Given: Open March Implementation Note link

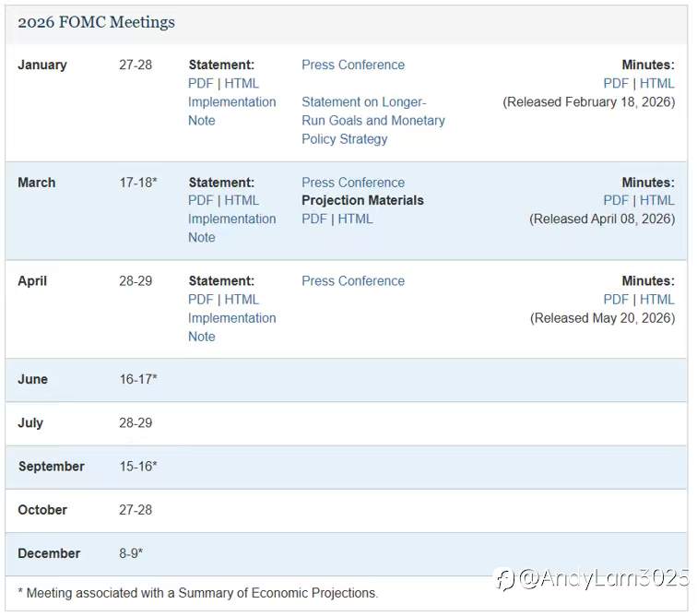Looking at the screenshot, I should point(232,228).
